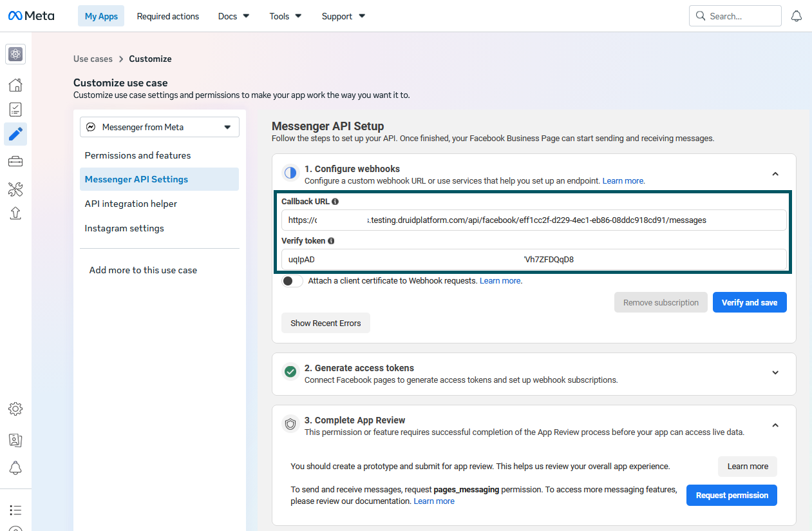Open the activity log list icon
Screen dimensions: 812x531
click(15, 510)
